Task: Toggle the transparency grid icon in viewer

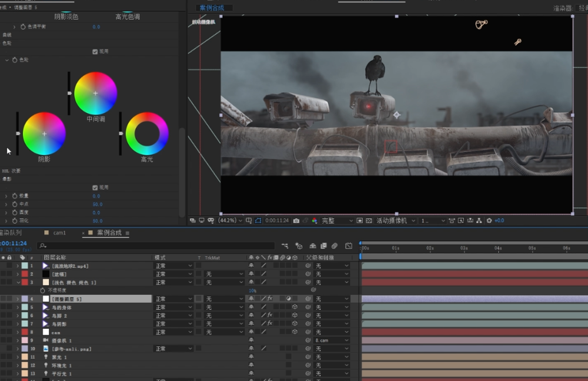Action: point(370,220)
